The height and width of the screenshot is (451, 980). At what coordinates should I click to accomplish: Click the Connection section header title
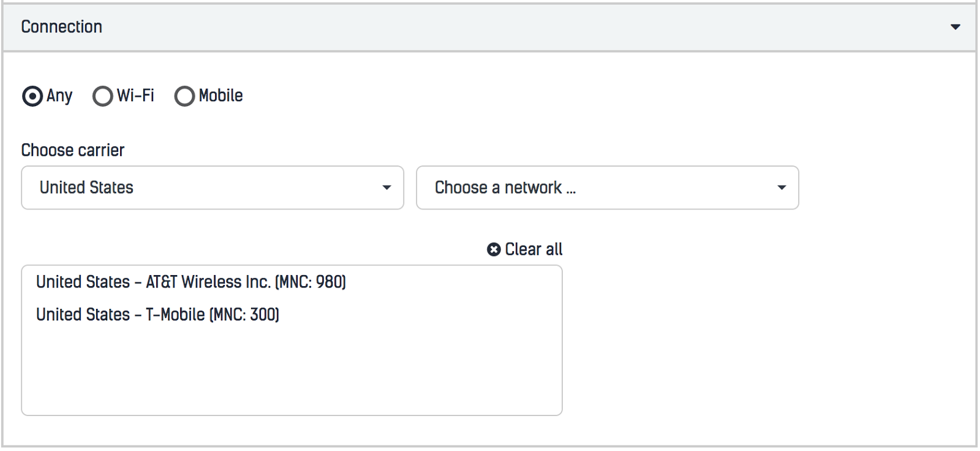(x=62, y=27)
